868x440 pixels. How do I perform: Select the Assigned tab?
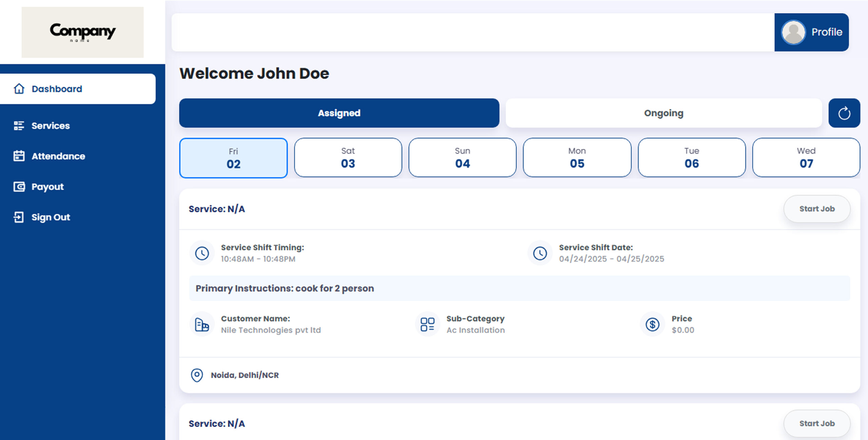pyautogui.click(x=339, y=113)
